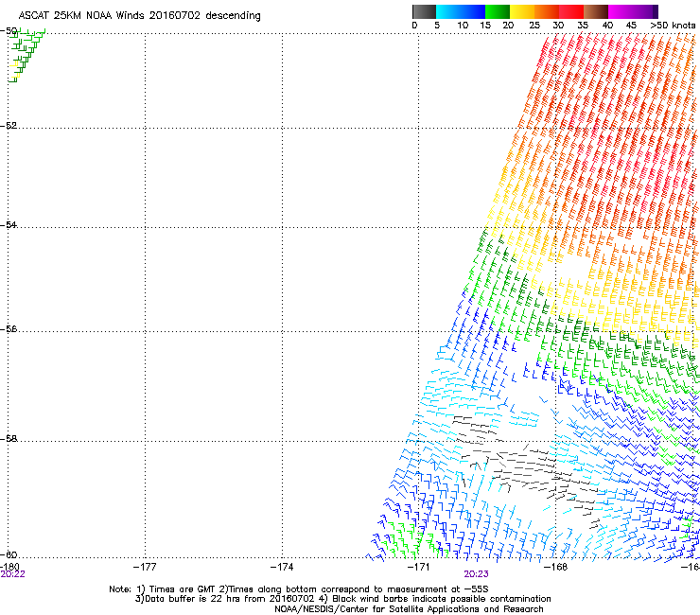Click the longitude label '-177' on bottom axis
Viewport: 700px width, 615px height.
[145, 567]
